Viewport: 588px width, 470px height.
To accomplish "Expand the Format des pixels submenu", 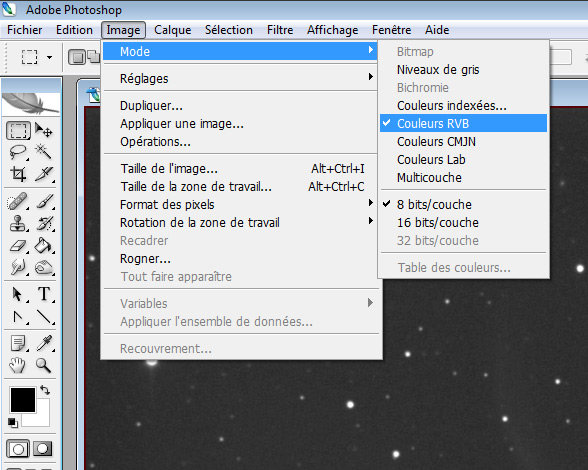I will tap(240, 204).
